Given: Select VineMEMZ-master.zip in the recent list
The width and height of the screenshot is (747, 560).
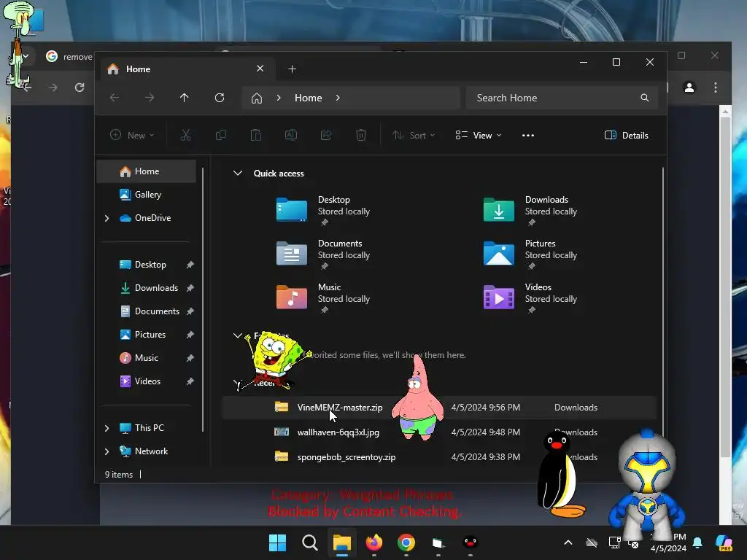Looking at the screenshot, I should [x=438, y=407].
